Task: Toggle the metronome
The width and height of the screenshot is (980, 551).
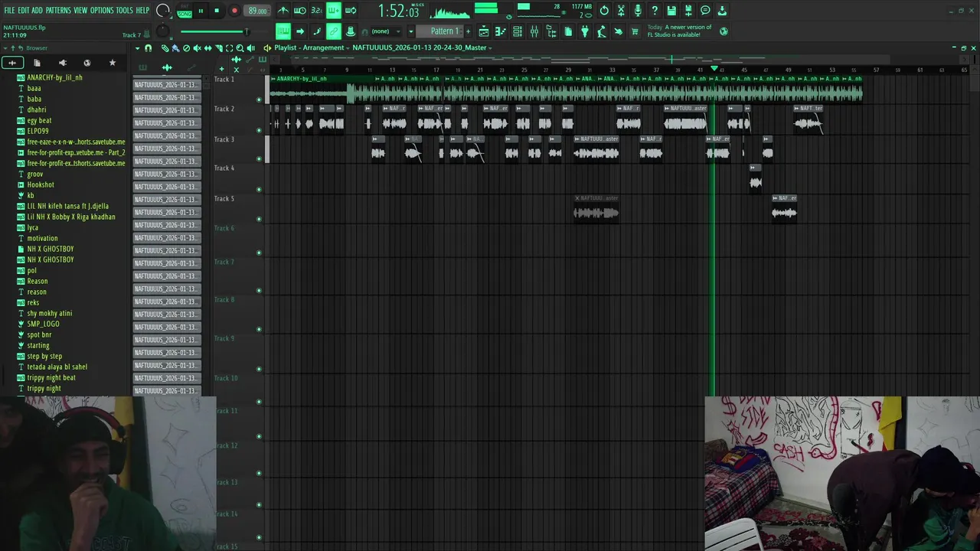Action: pos(283,11)
